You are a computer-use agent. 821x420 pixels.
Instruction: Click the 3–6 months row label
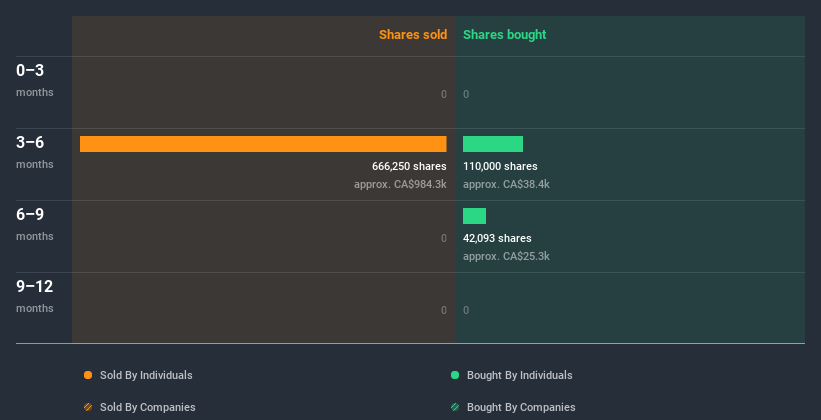pyautogui.click(x=35, y=152)
